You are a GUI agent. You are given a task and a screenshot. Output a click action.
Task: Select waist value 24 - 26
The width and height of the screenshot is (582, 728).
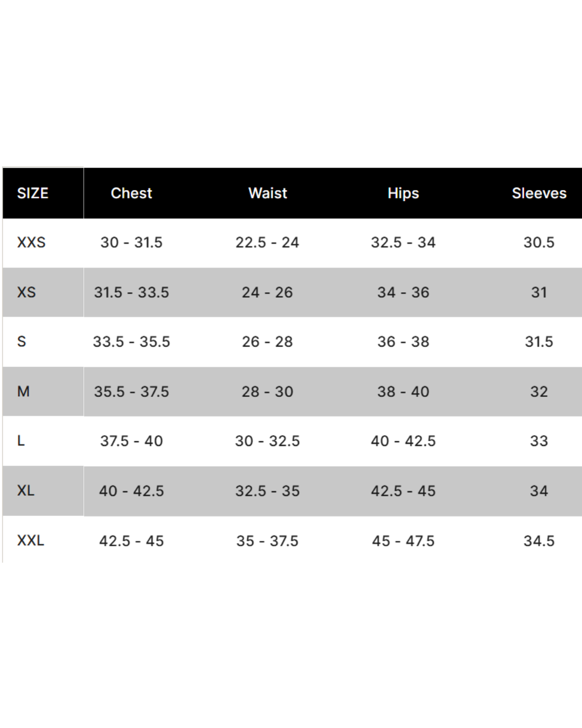coord(267,292)
